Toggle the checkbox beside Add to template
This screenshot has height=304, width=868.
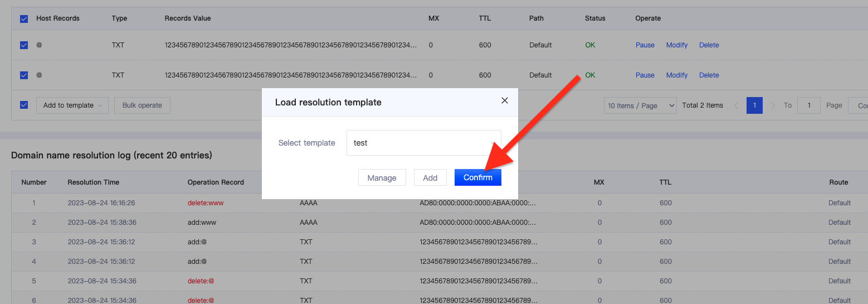point(24,105)
